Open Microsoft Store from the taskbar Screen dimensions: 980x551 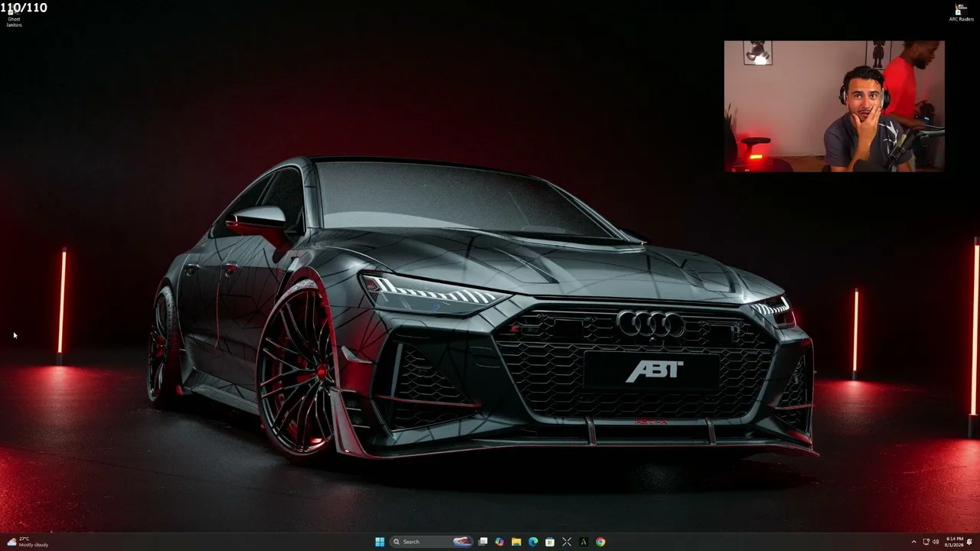click(550, 542)
